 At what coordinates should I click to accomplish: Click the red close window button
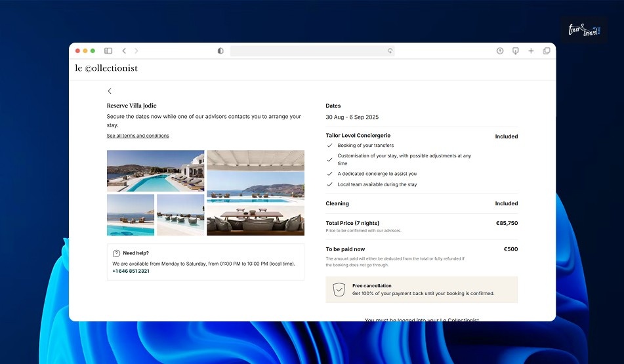tap(77, 51)
